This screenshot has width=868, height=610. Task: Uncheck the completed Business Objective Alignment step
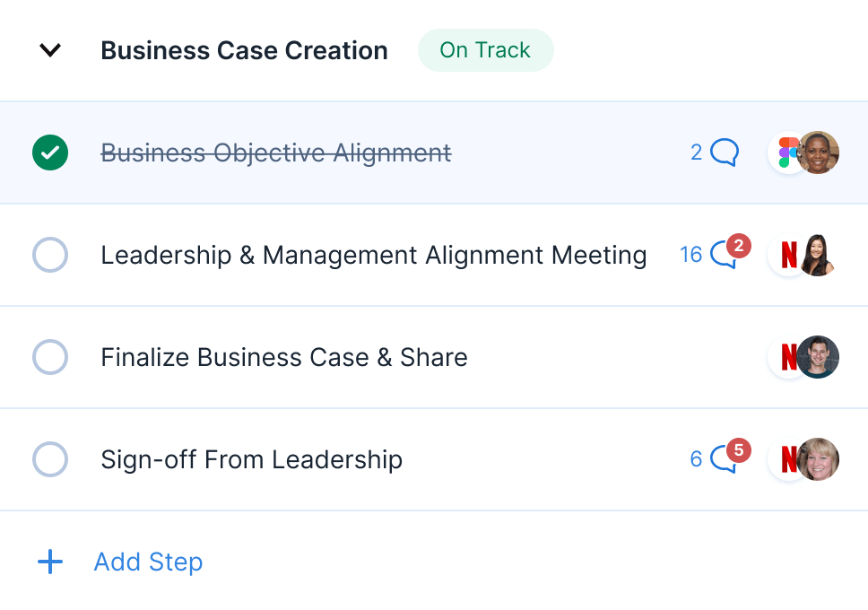pyautogui.click(x=50, y=152)
